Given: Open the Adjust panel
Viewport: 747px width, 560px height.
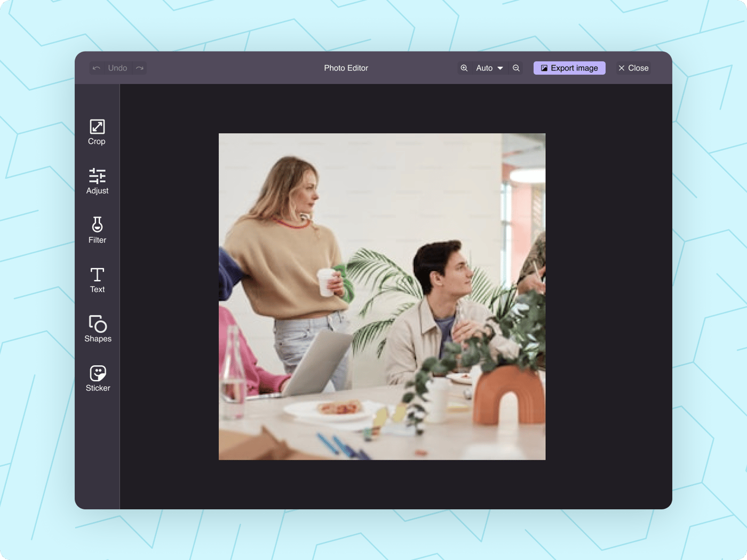Looking at the screenshot, I should (97, 181).
